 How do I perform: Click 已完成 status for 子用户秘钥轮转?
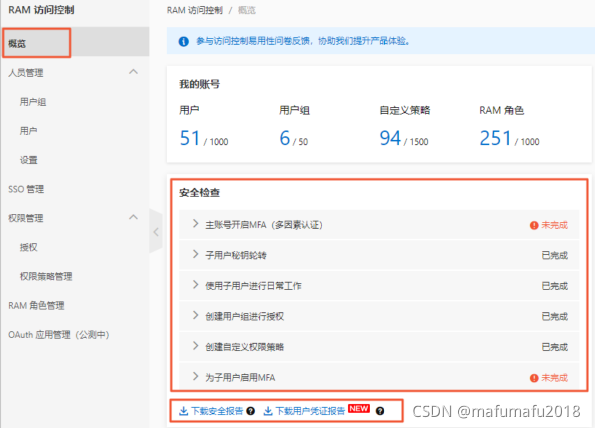point(554,255)
